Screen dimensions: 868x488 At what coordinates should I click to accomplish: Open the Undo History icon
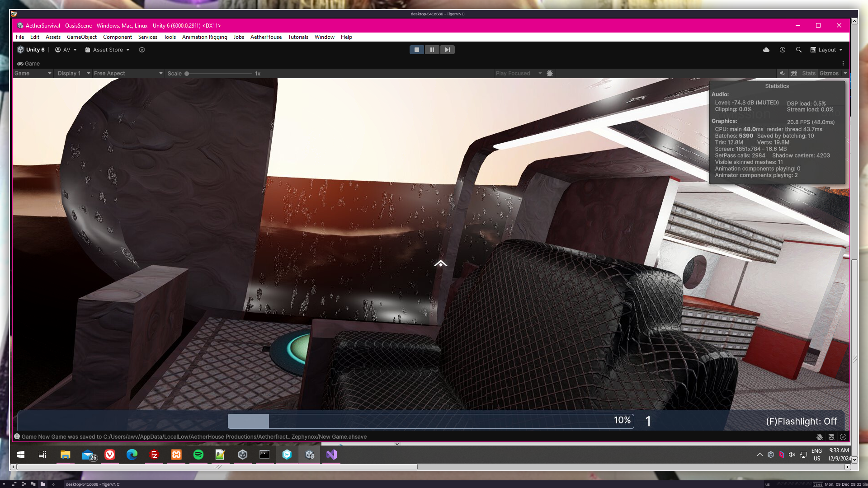[782, 50]
